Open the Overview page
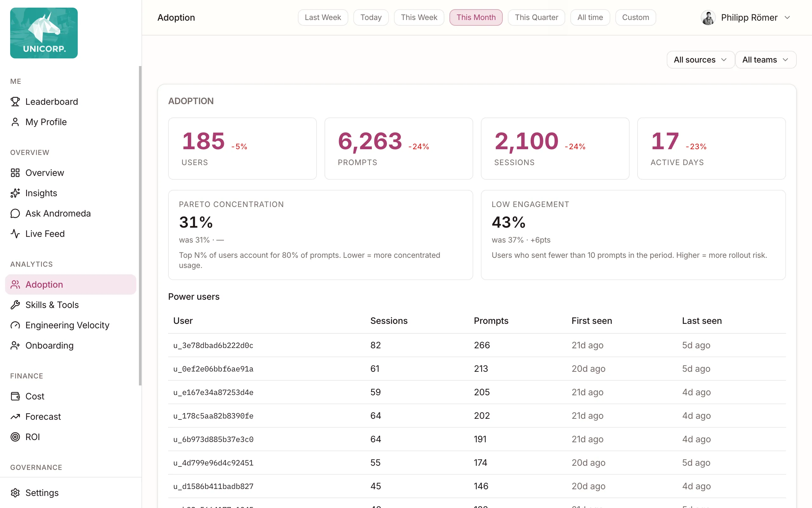The height and width of the screenshot is (508, 812). pyautogui.click(x=70, y=173)
